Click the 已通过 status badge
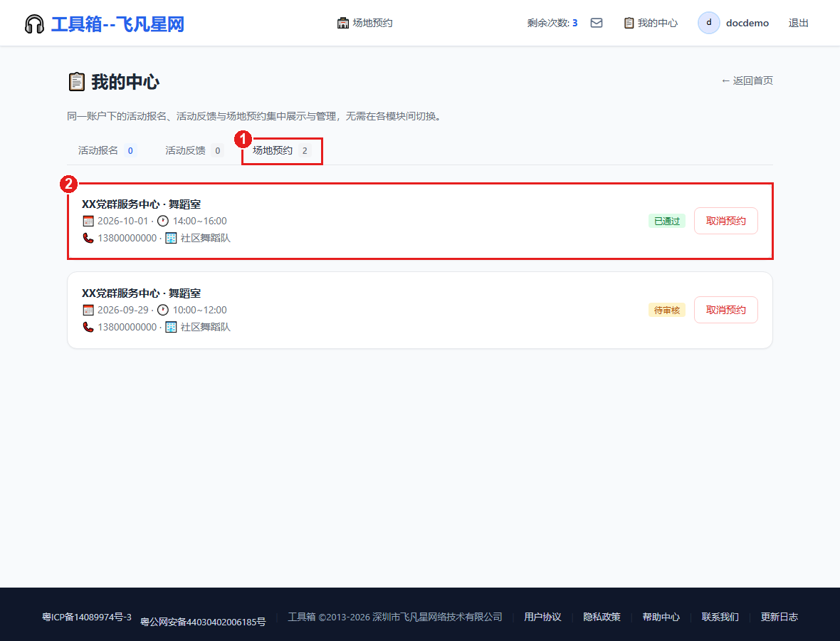This screenshot has height=641, width=840. (x=667, y=221)
